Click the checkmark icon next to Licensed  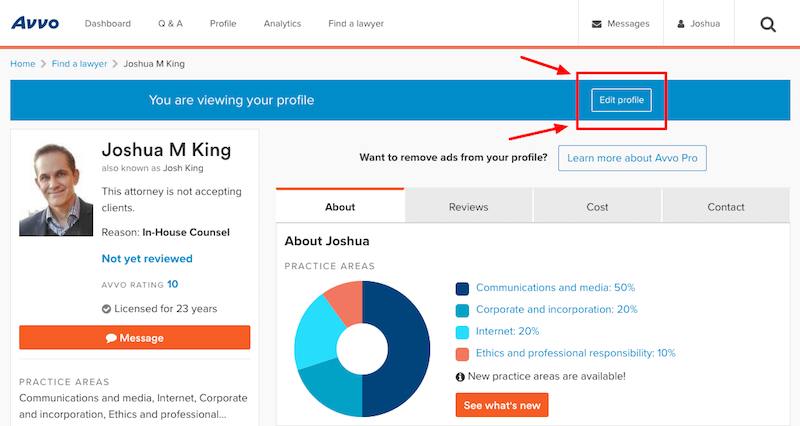coord(106,309)
